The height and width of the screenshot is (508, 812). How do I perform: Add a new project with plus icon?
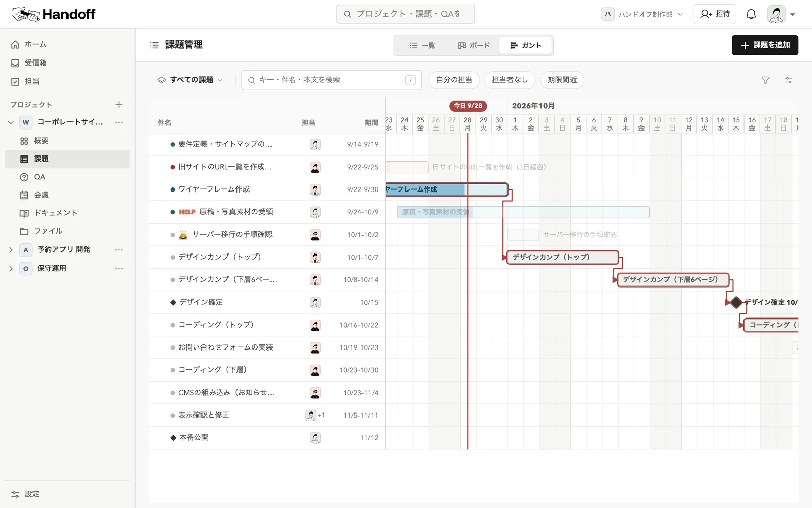pos(119,104)
